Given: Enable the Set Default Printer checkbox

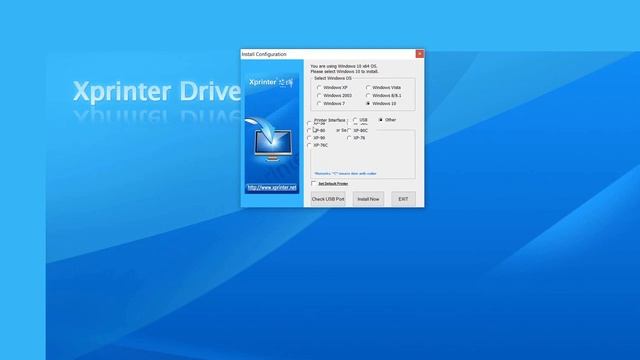Looking at the screenshot, I should pos(313,184).
